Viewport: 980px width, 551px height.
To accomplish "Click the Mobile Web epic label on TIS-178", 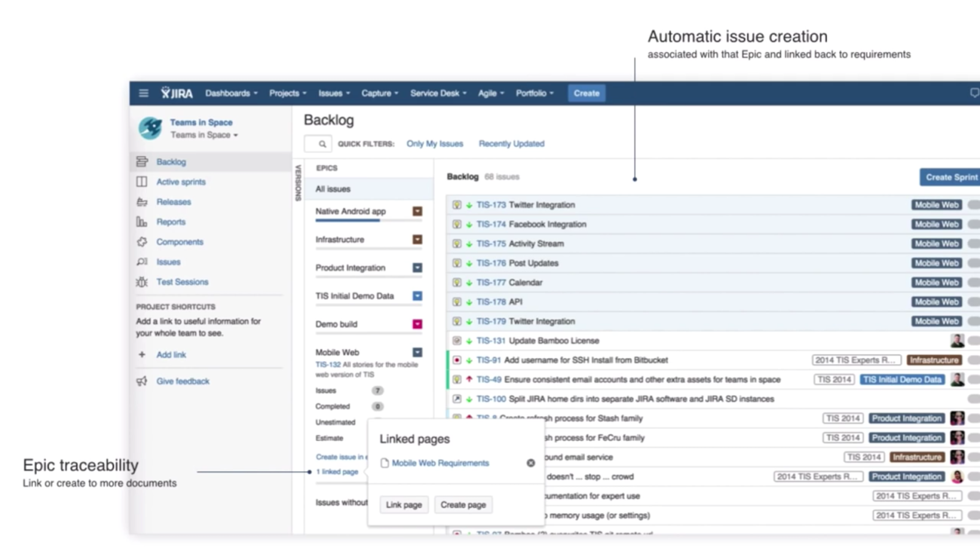I will point(937,302).
